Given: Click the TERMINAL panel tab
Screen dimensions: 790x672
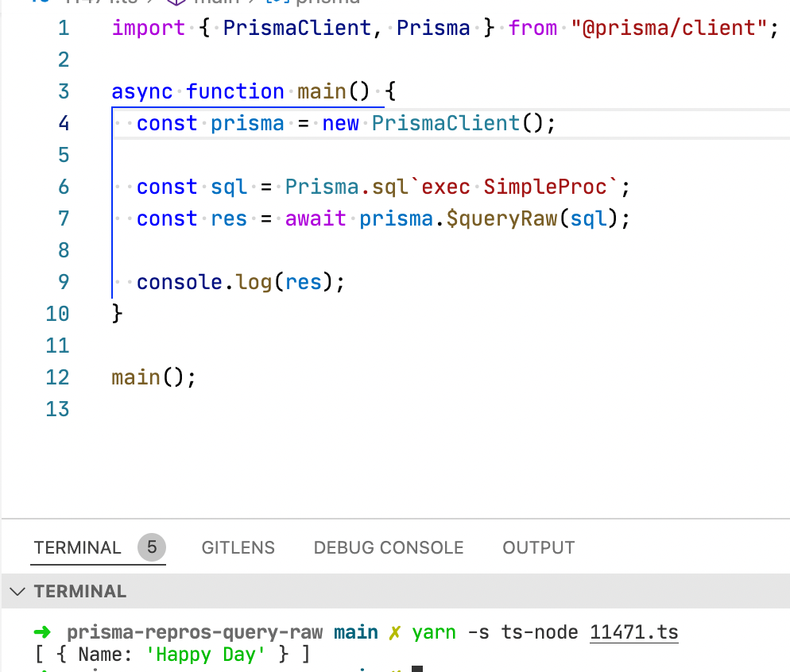Looking at the screenshot, I should point(77,547).
